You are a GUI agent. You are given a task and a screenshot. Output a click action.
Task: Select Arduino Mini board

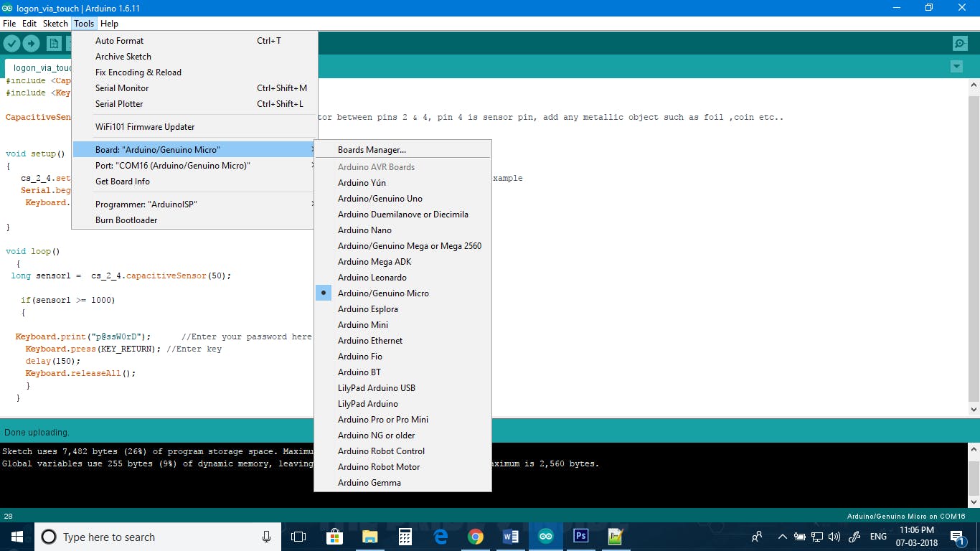tap(402, 325)
